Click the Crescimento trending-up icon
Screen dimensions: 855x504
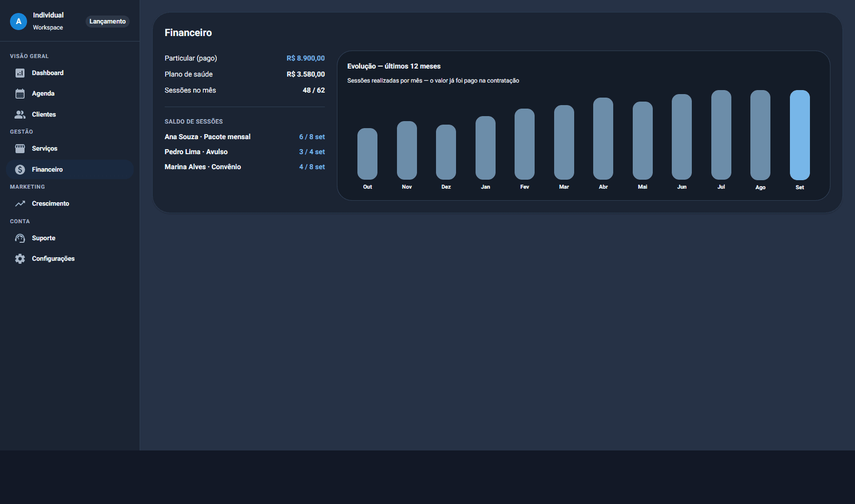pos(20,204)
